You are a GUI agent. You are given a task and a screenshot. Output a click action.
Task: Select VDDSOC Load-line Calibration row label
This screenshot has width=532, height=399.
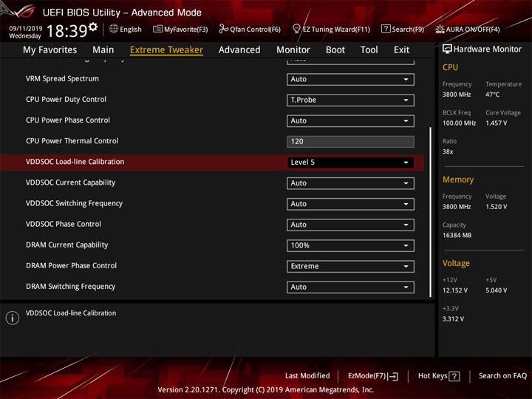(75, 162)
